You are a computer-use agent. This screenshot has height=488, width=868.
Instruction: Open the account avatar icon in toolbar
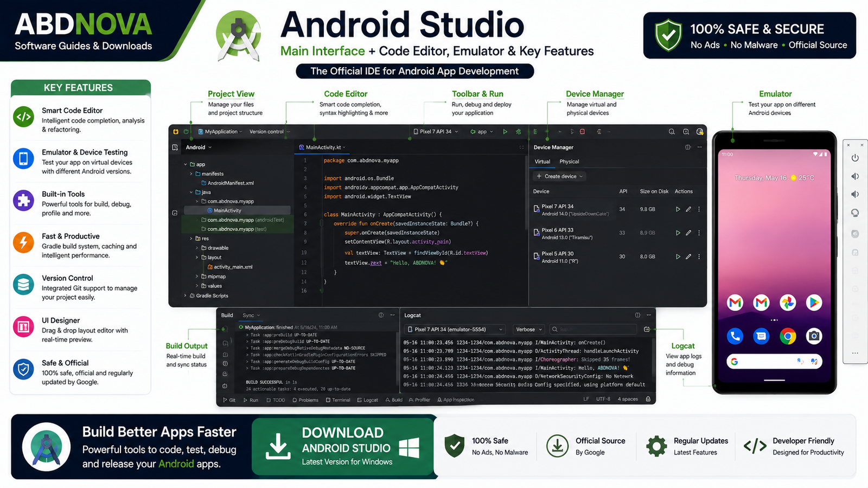point(700,132)
